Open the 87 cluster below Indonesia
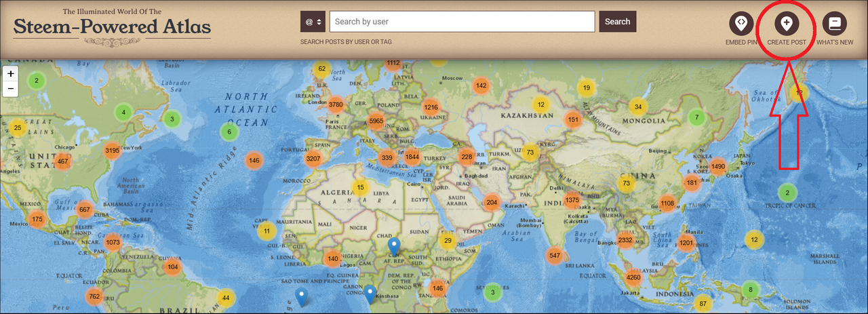This screenshot has width=868, height=314. tap(703, 304)
